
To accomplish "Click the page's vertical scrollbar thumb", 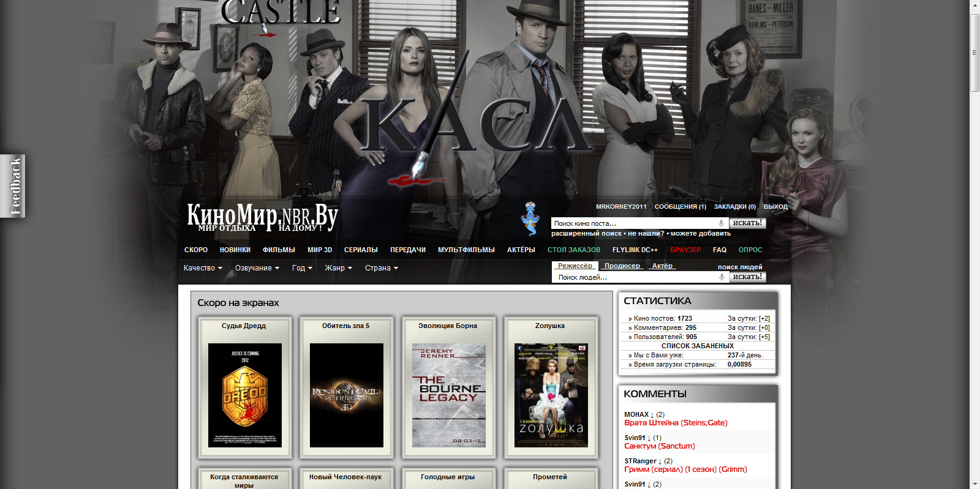I will click(974, 52).
